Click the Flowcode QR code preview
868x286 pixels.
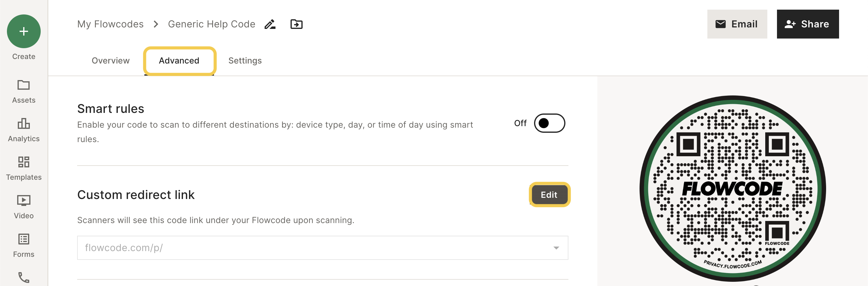733,189
